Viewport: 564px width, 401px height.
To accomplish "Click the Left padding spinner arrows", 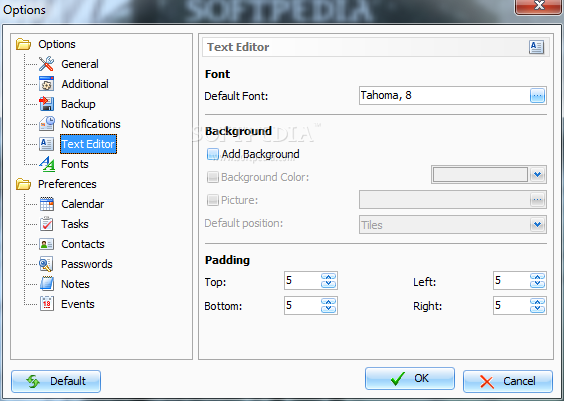I will [537, 281].
